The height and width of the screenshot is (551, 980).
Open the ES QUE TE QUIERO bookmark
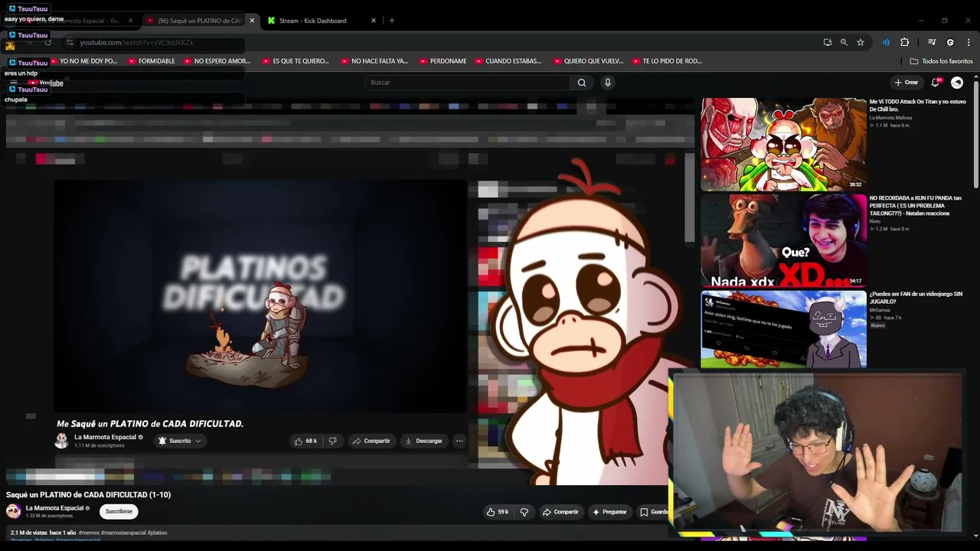click(x=296, y=61)
